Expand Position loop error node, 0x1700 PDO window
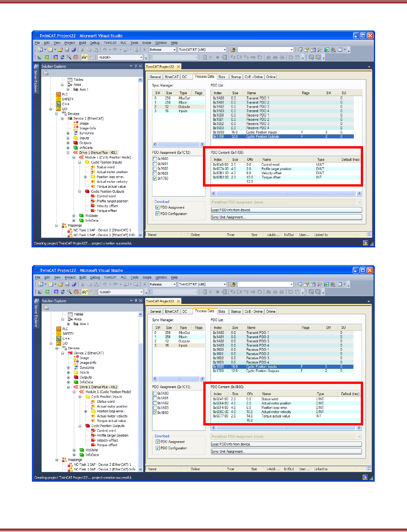The height and width of the screenshot is (532, 407). coord(85,177)
